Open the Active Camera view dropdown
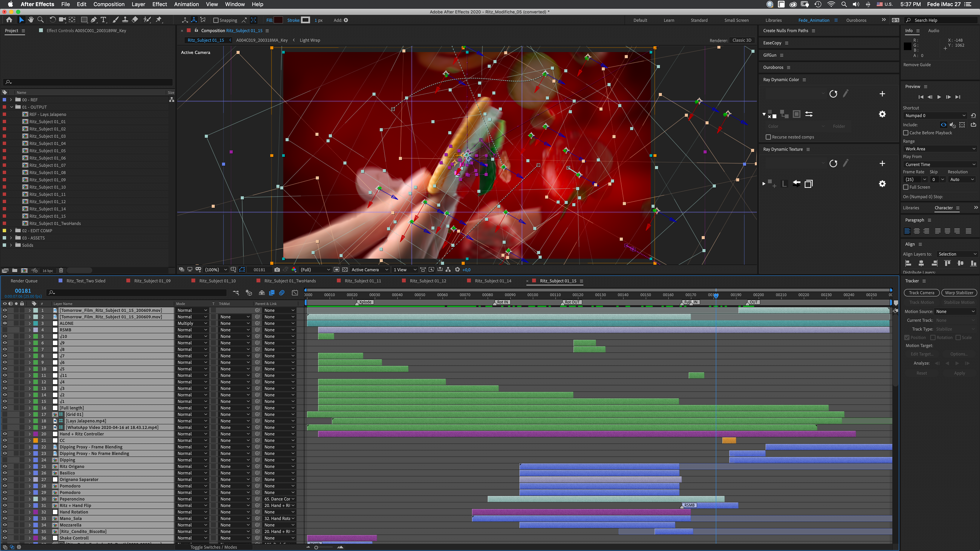The width and height of the screenshot is (980, 551). (x=369, y=270)
